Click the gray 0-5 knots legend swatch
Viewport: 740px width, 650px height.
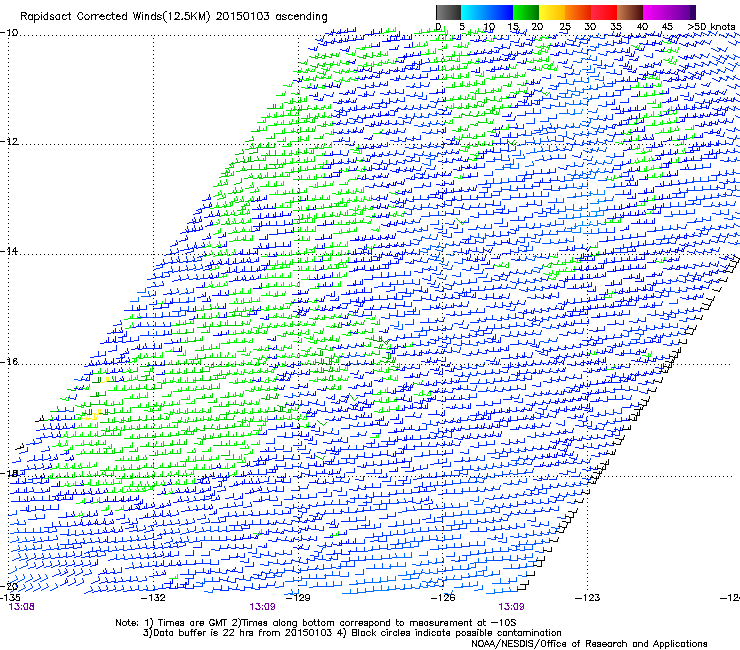pos(448,12)
